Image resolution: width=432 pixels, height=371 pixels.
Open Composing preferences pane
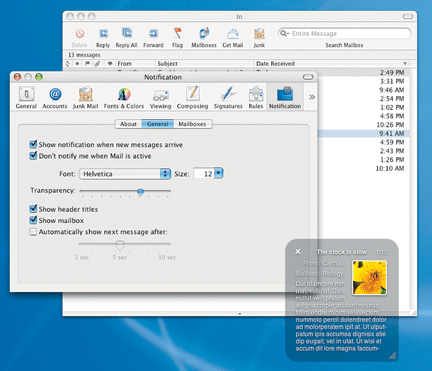click(x=192, y=94)
